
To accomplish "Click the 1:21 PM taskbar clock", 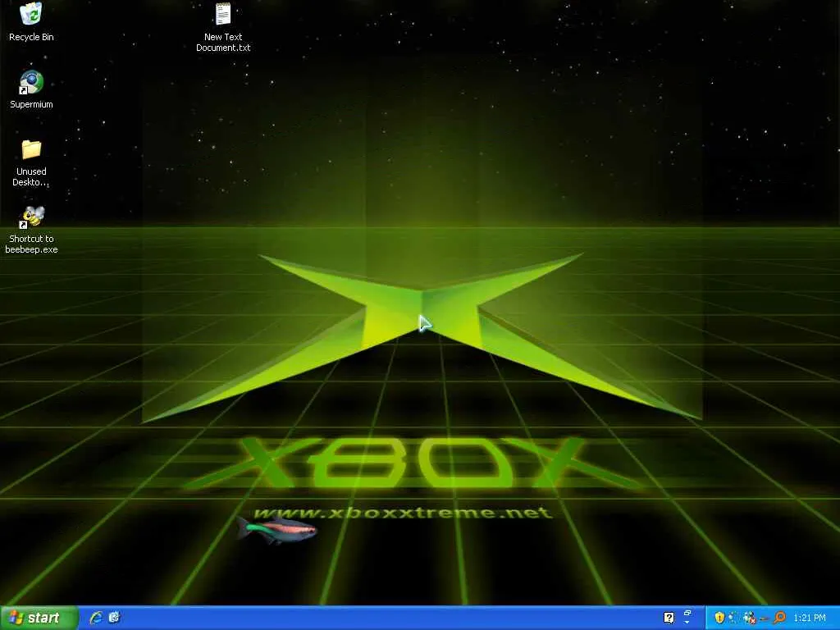I will point(810,618).
